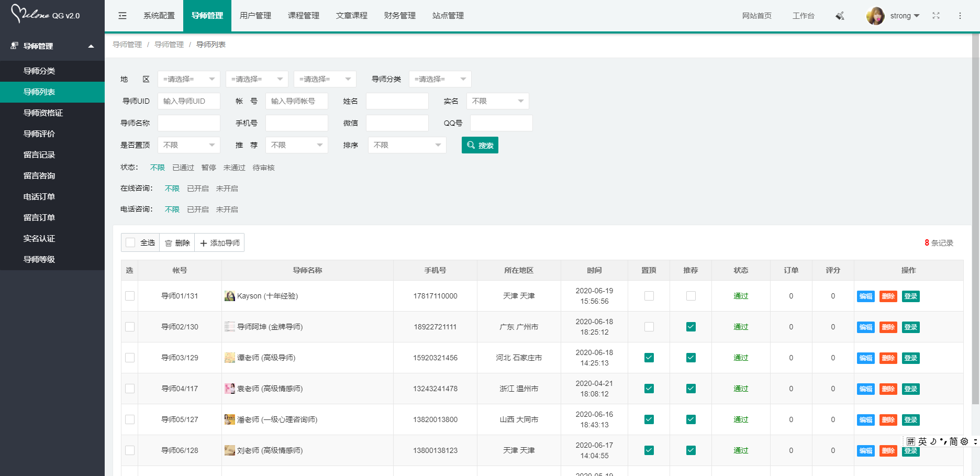Open the 用户管理 top menu
Viewport: 980px width, 476px height.
click(x=255, y=16)
